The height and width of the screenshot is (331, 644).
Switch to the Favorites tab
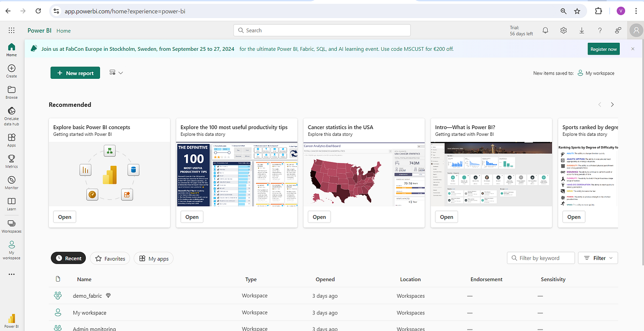click(x=110, y=258)
